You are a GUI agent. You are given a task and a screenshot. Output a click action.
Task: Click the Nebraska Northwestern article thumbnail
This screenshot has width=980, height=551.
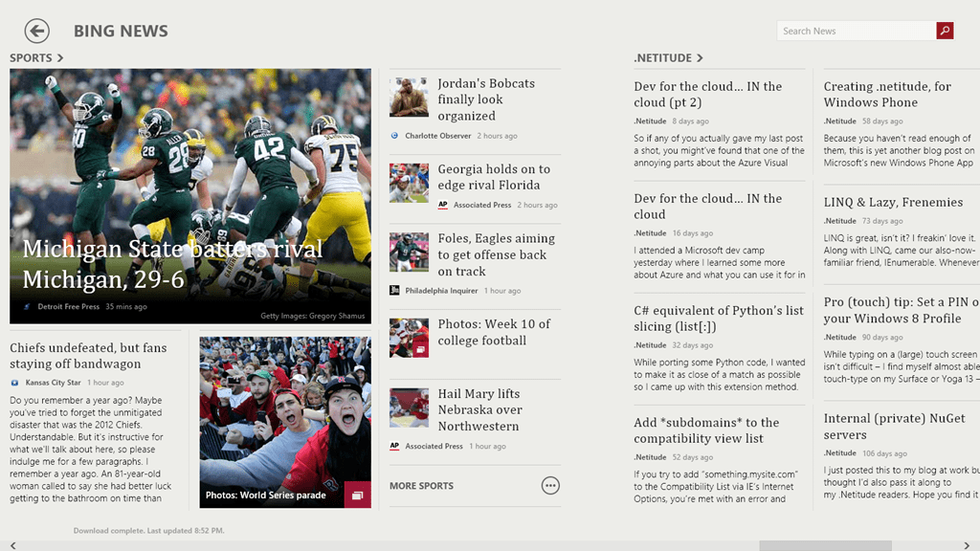pyautogui.click(x=409, y=408)
